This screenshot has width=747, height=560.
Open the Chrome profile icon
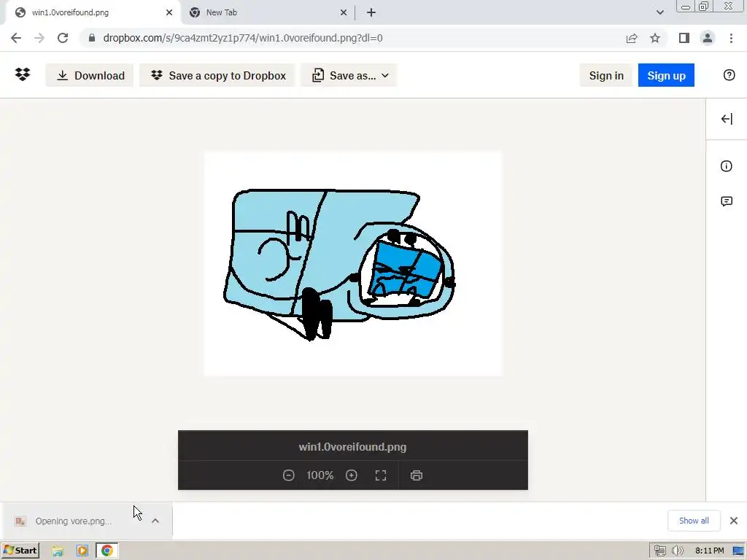pyautogui.click(x=708, y=38)
